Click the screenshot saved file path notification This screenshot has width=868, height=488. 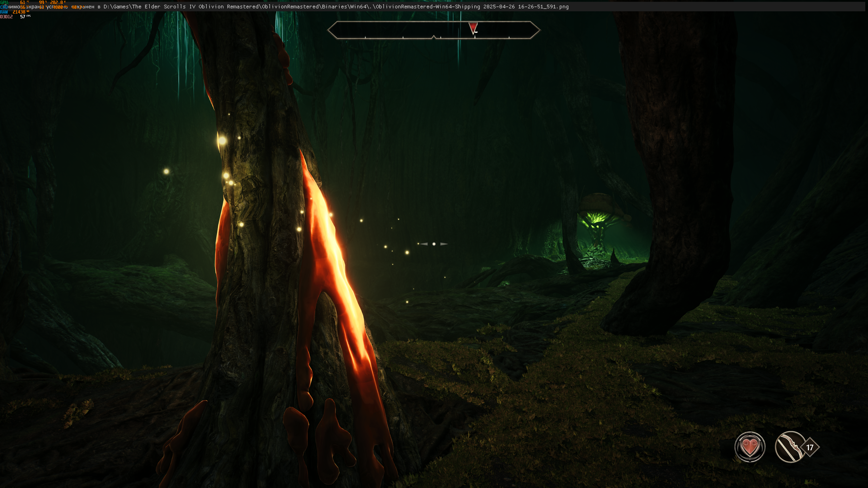tap(236, 7)
